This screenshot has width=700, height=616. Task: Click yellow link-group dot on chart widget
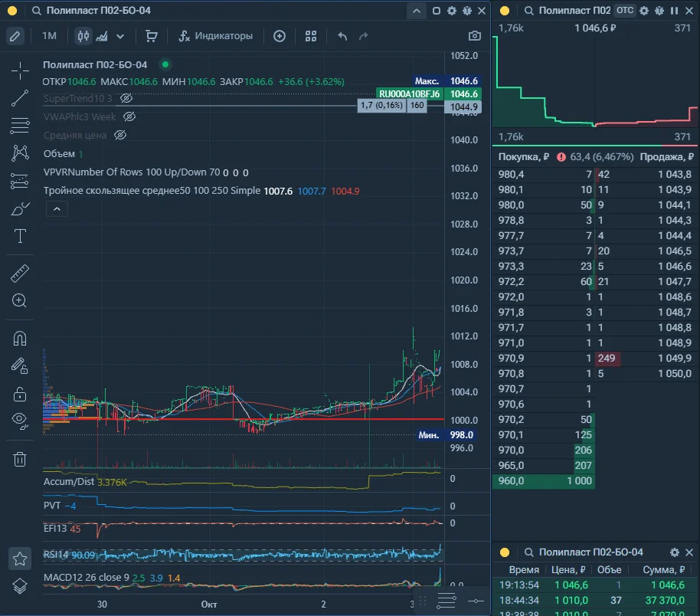coord(12,11)
